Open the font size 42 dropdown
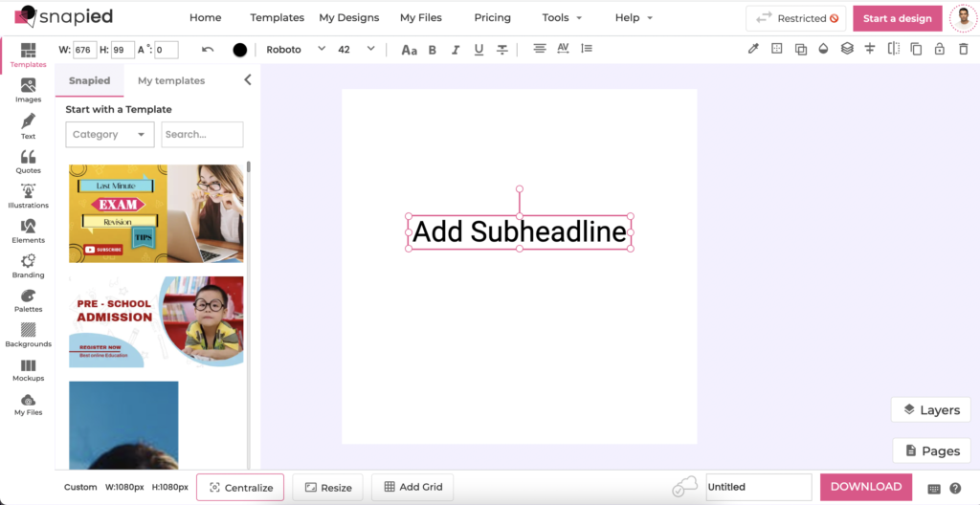The width and height of the screenshot is (980, 505). click(x=356, y=50)
